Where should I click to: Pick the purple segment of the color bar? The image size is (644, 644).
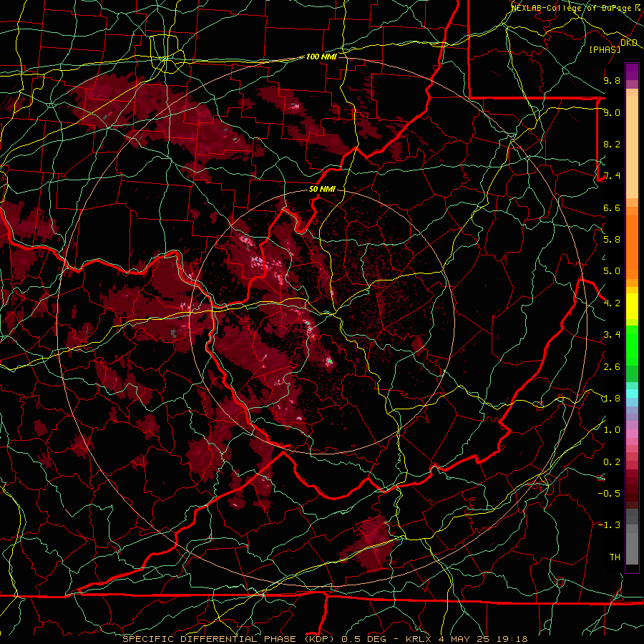(x=632, y=72)
